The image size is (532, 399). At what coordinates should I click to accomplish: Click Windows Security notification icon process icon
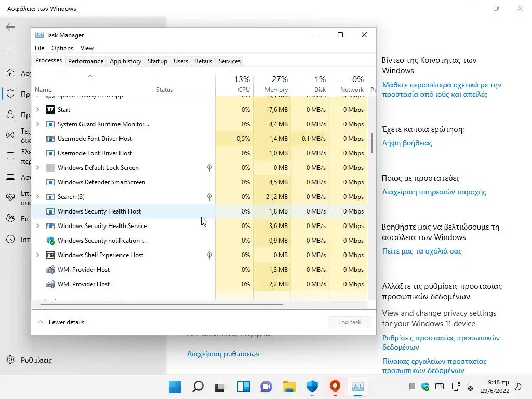50,241
